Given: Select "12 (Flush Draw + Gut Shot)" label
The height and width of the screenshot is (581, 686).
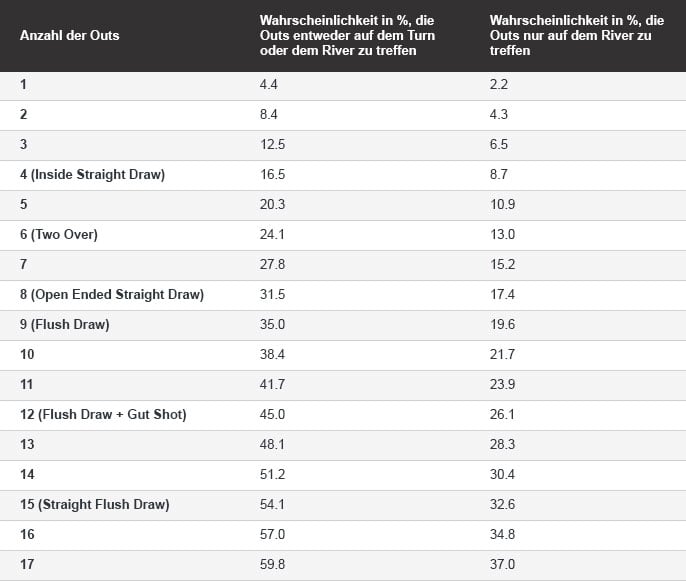Looking at the screenshot, I should [103, 415].
